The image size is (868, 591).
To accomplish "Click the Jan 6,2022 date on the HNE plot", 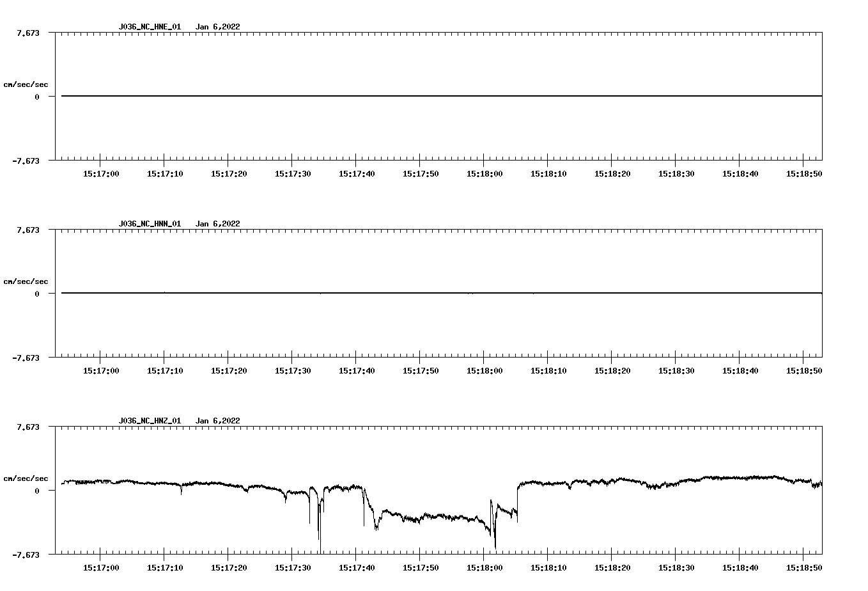I will 218,27.
